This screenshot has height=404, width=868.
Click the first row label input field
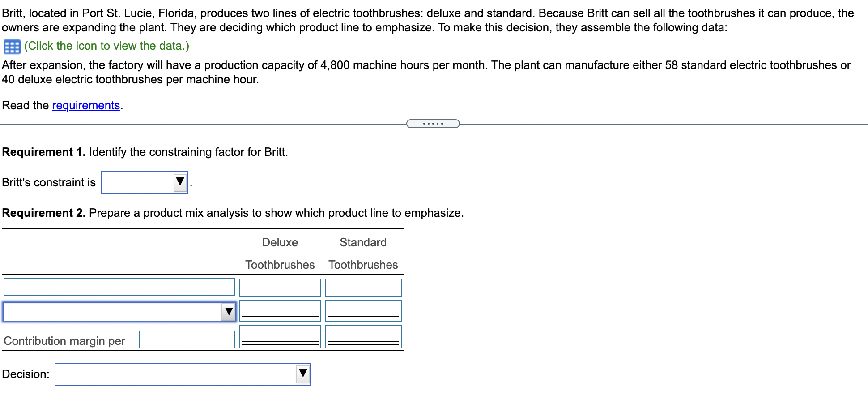coord(119,287)
